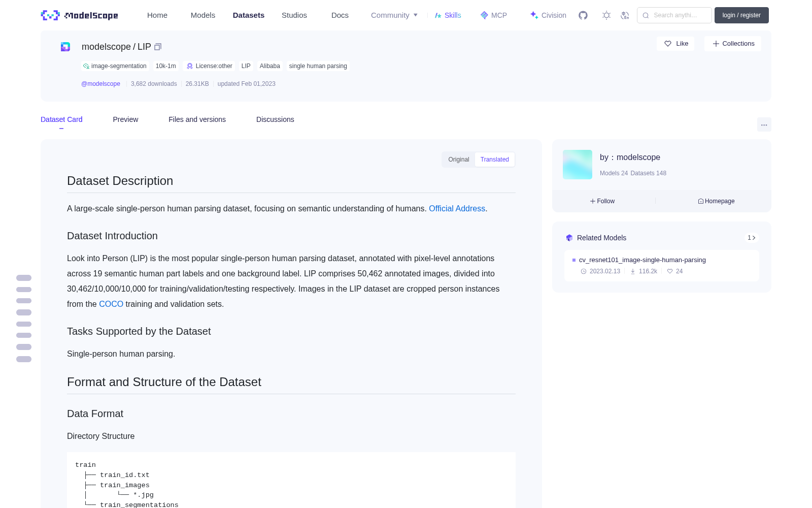
Task: Click the Skills icon in the navbar
Action: point(438,15)
